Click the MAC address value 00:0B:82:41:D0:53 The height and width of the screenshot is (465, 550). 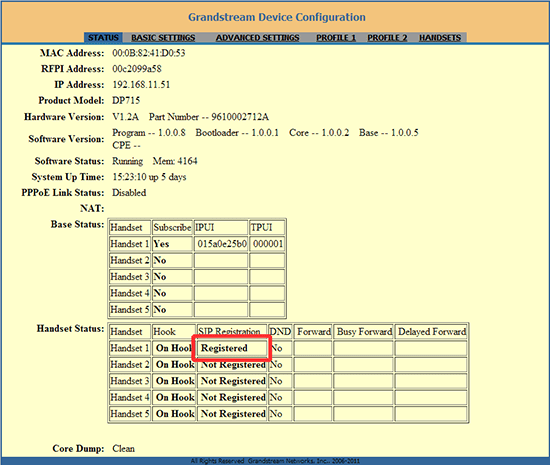click(x=149, y=53)
